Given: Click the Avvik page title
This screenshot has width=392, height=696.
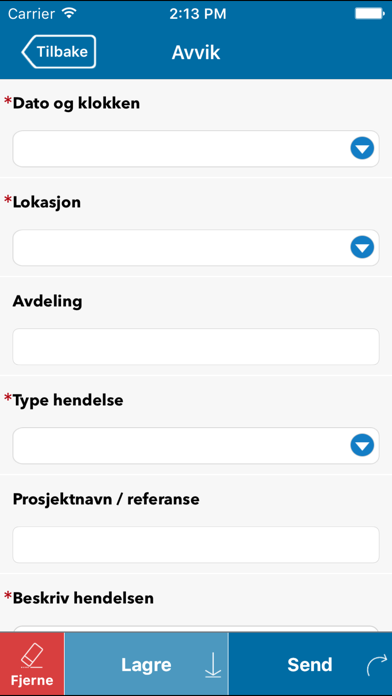Looking at the screenshot, I should point(196,52).
